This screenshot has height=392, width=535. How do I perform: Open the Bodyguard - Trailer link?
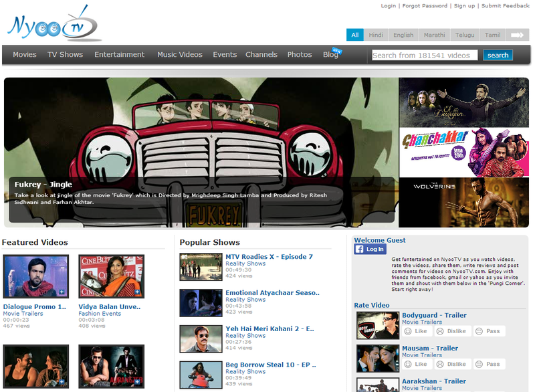pos(434,315)
